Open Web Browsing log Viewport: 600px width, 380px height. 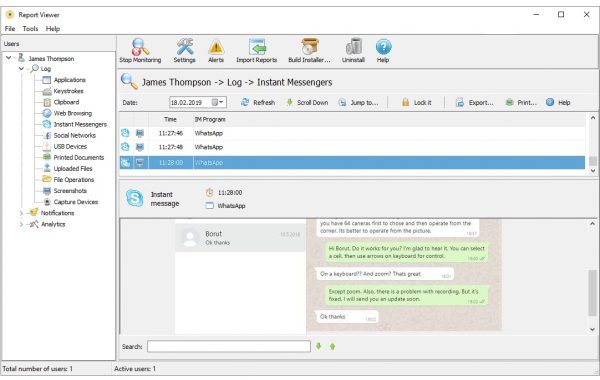73,113
